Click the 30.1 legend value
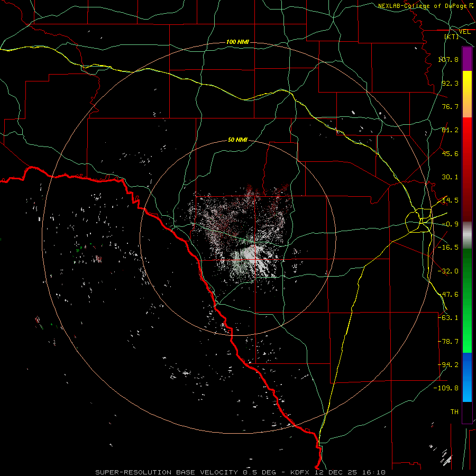The image size is (476, 476). pos(450,177)
